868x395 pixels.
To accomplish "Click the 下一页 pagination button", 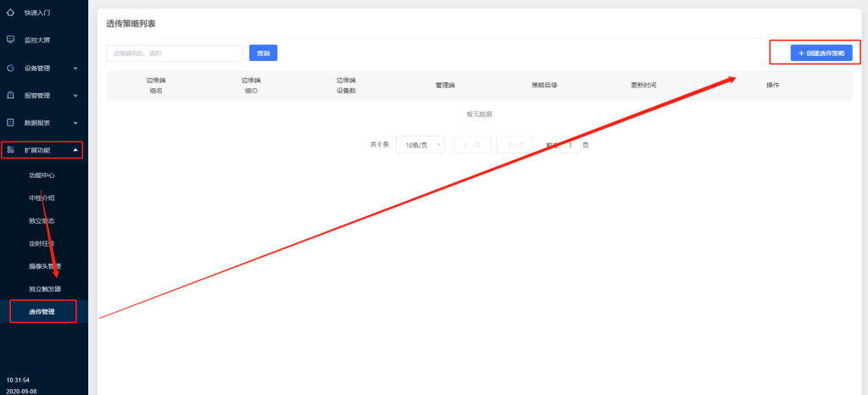I will tap(514, 145).
